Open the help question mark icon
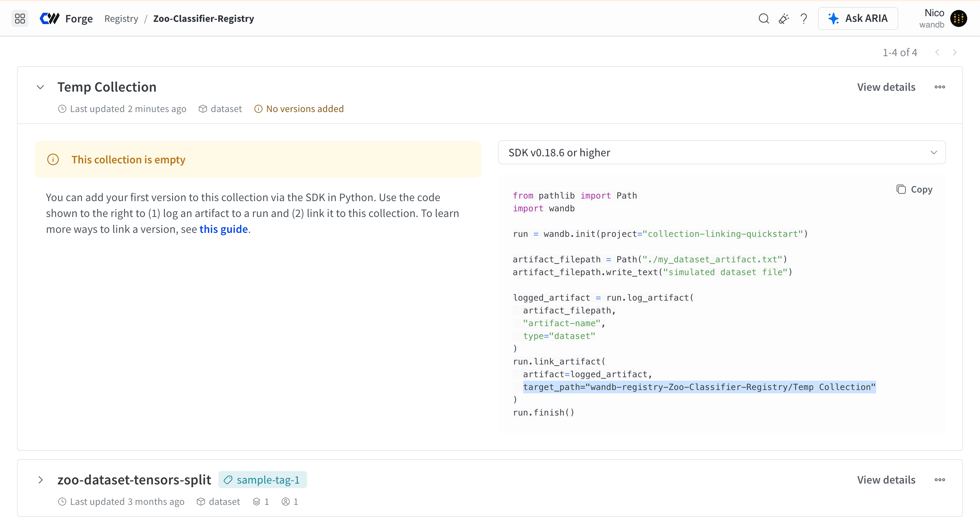Viewport: 980px width, 523px height. pyautogui.click(x=803, y=18)
